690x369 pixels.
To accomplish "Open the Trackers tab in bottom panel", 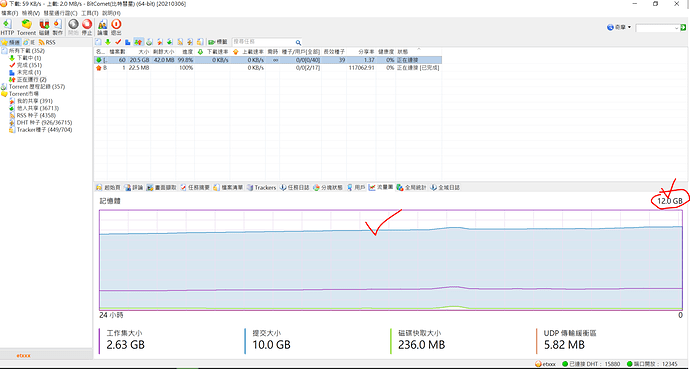I will coord(261,187).
